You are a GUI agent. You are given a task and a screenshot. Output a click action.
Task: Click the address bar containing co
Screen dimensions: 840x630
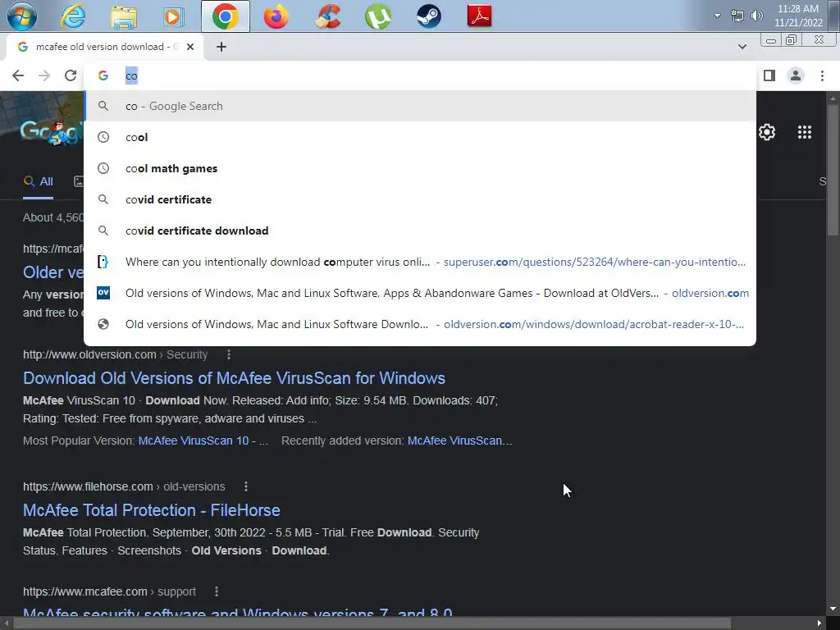420,75
